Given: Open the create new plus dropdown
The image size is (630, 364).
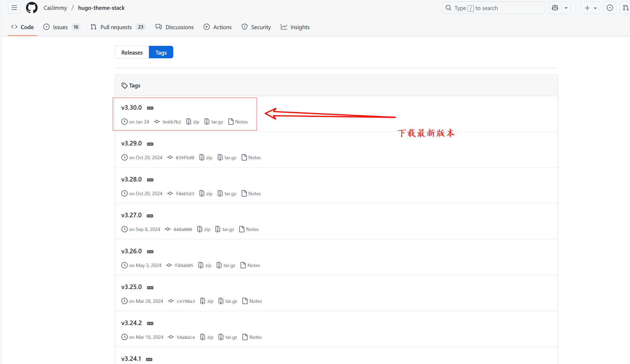Looking at the screenshot, I should (590, 8).
